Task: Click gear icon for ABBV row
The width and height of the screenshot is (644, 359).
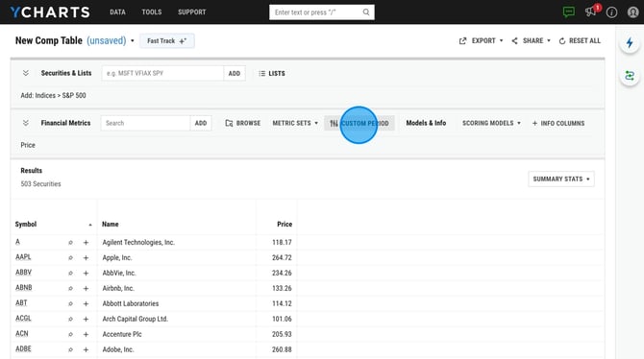Action: [x=70, y=273]
